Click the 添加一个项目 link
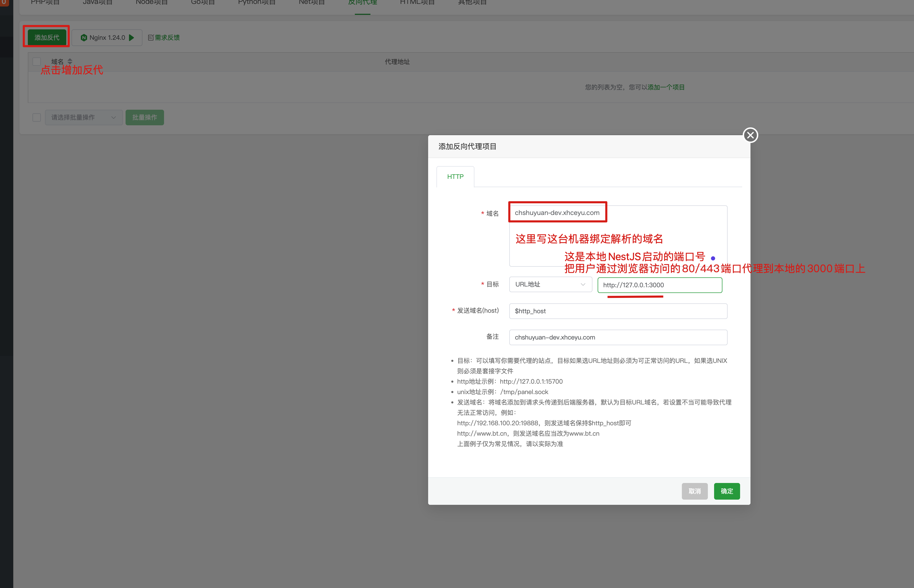The image size is (914, 588). tap(666, 87)
